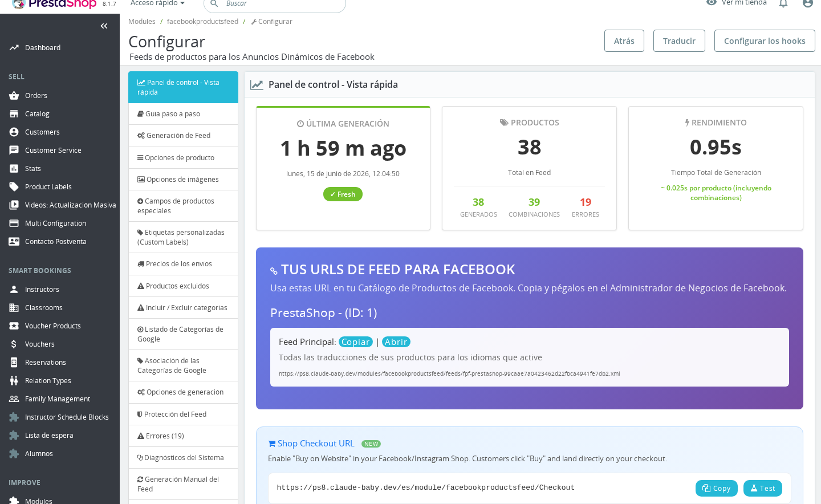Click the Dashboard trend icon in sidebar
The width and height of the screenshot is (821, 504).
(14, 48)
